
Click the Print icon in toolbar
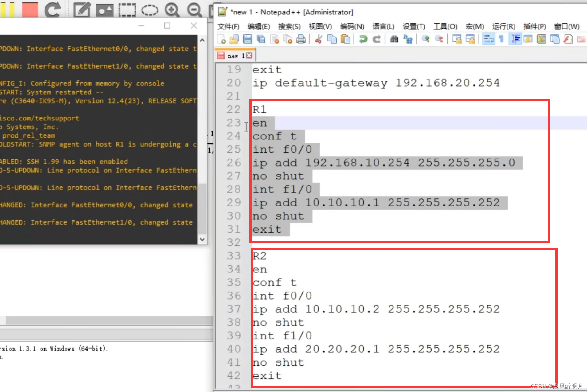[x=301, y=39]
